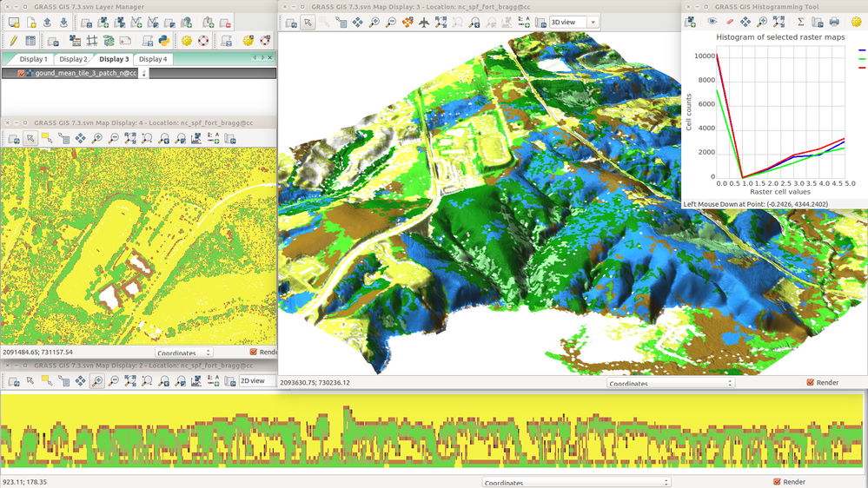Zoom in tool in Map Display 3

[374, 23]
